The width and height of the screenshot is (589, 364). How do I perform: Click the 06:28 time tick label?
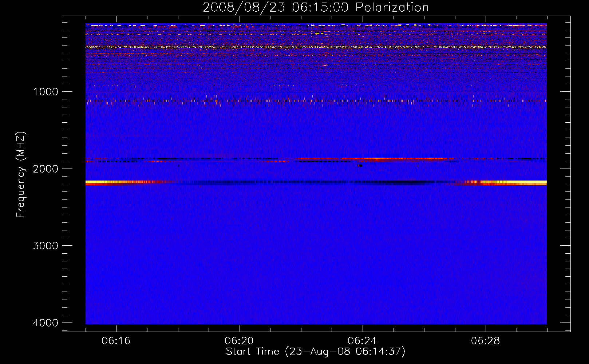pyautogui.click(x=486, y=341)
